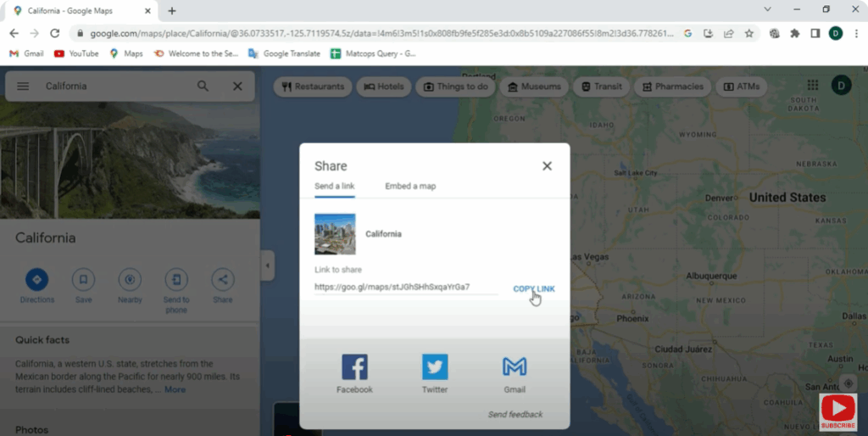Click the COPY LINK button

[534, 288]
